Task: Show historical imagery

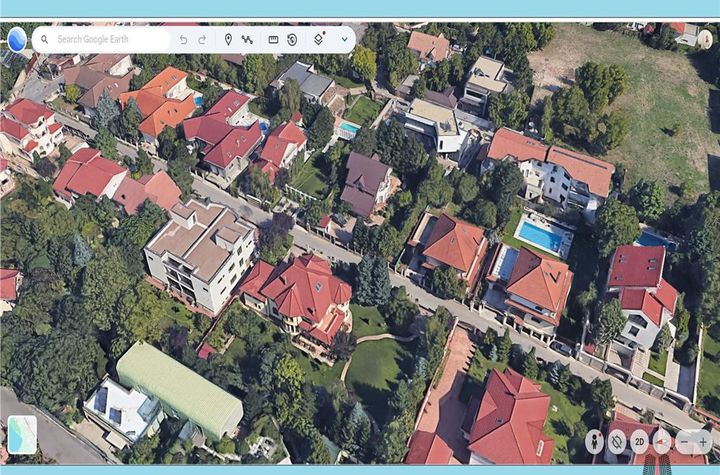Action: (x=292, y=40)
